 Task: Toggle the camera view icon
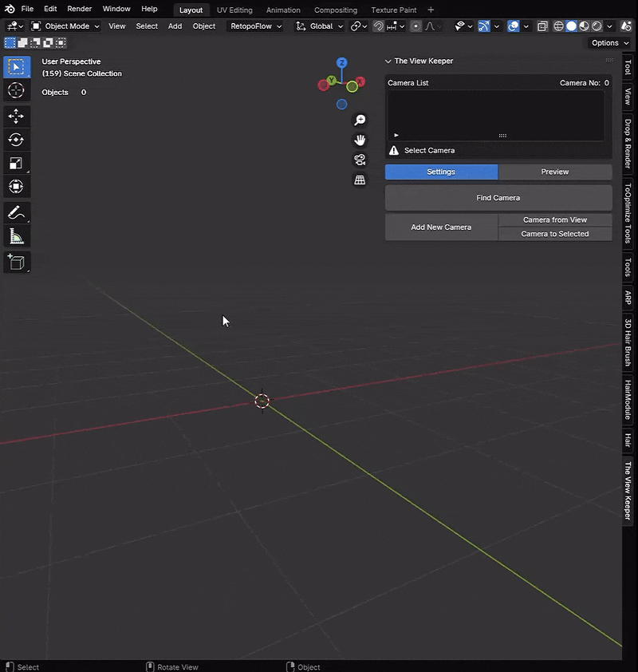click(x=360, y=160)
